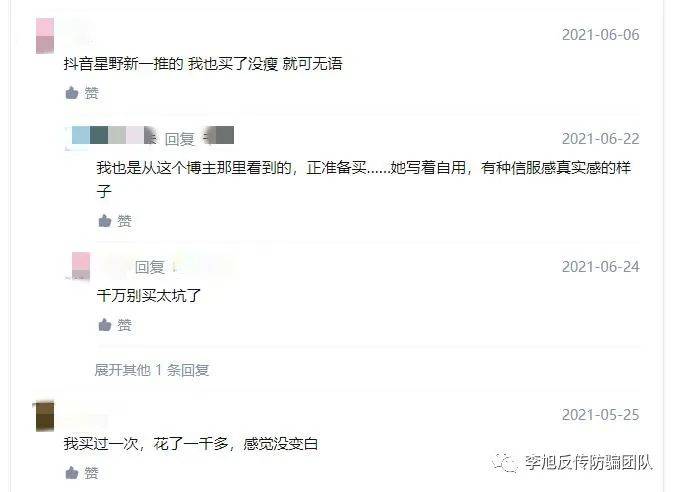Open the replied-to user after 回复 on 06-22
Screen dimensions: 674x492
coord(219,135)
